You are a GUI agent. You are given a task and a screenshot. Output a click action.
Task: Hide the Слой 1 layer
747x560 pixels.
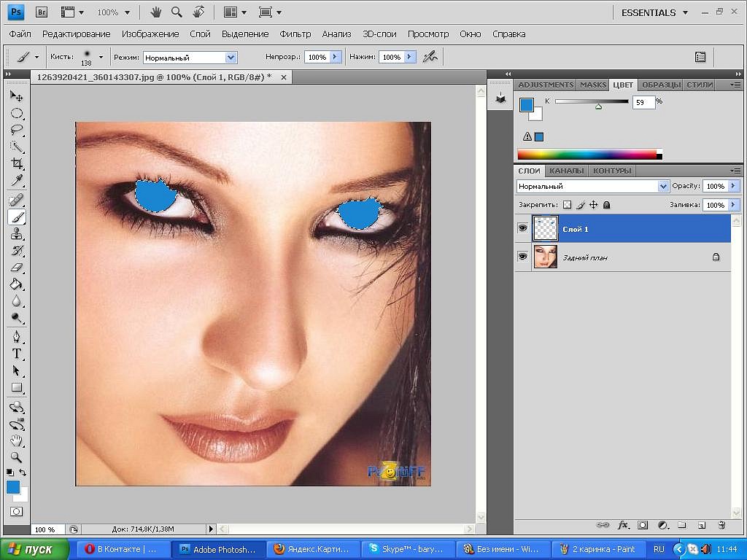pyautogui.click(x=522, y=228)
